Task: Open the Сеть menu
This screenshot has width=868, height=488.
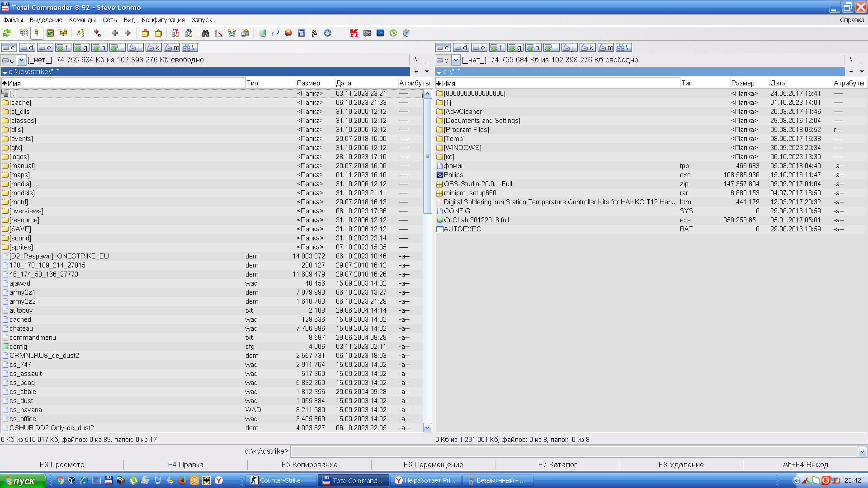Action: (x=109, y=20)
